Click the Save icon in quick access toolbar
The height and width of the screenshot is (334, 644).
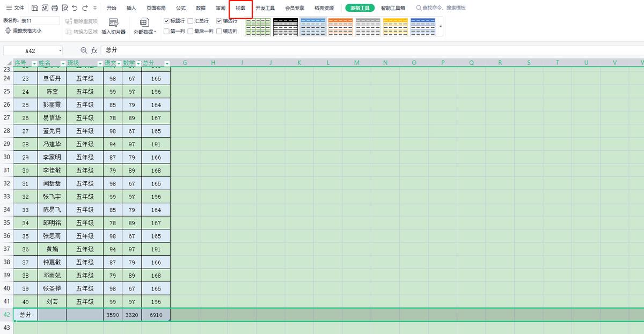point(35,8)
